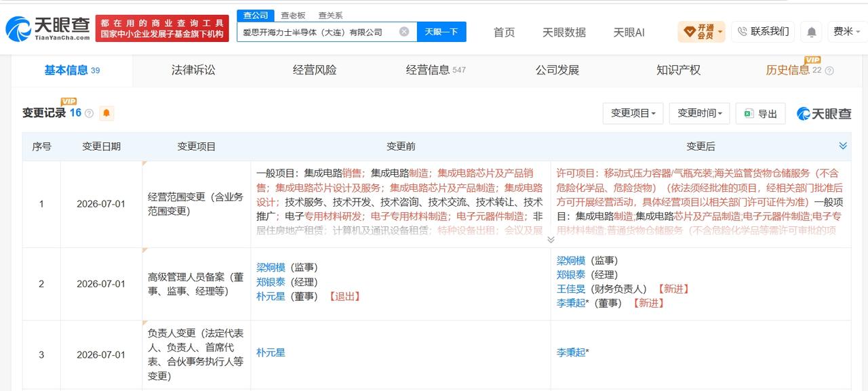
Task: Click 开通会员 VIP button
Action: pos(701,31)
